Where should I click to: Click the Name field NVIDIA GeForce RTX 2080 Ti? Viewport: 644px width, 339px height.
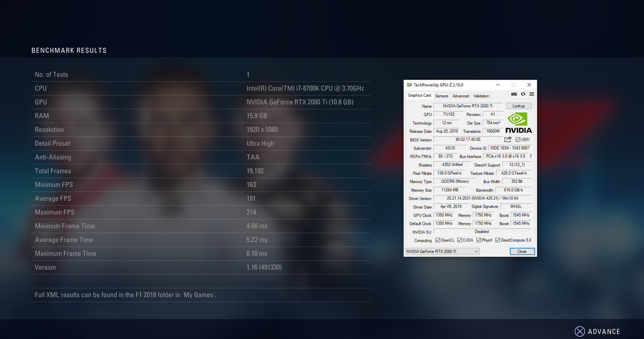click(x=468, y=106)
